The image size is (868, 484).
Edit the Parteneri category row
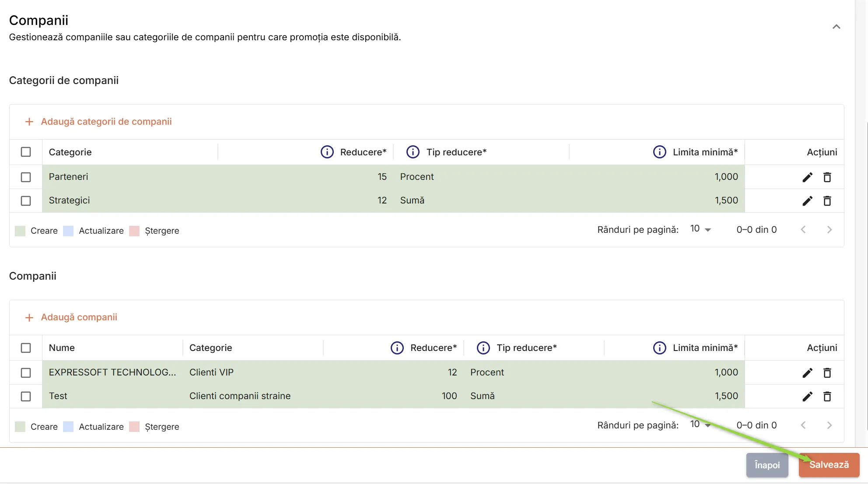click(x=807, y=177)
